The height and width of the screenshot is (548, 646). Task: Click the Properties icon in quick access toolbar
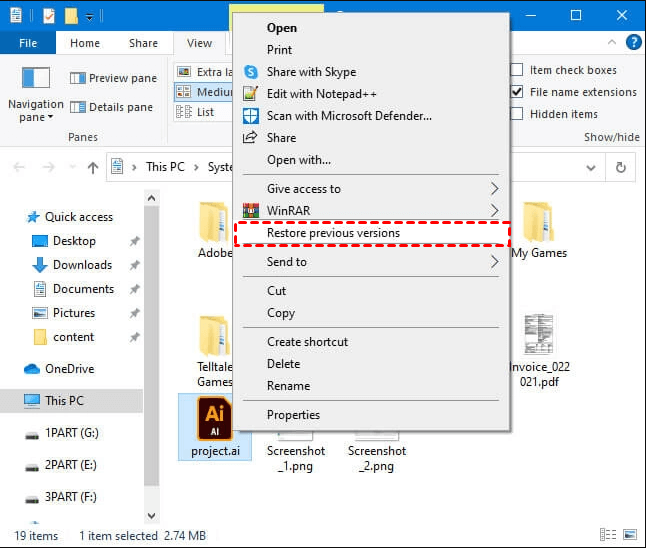coord(49,16)
